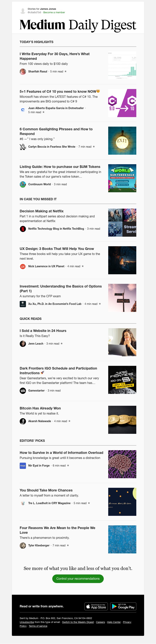The image size is (156, 644).
Task: Click the Bitcoin coins article thumbnail
Action: [x=122, y=420]
